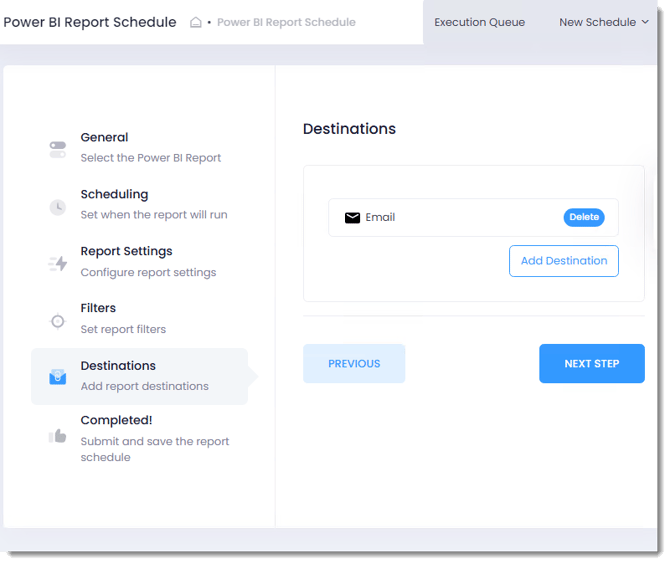The width and height of the screenshot is (670, 564).
Task: Click the General step toggle icon
Action: [x=58, y=150]
